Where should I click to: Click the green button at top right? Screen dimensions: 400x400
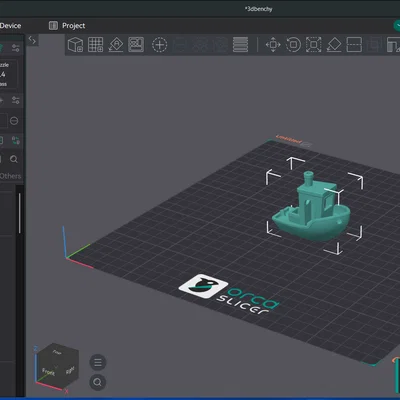[397, 26]
